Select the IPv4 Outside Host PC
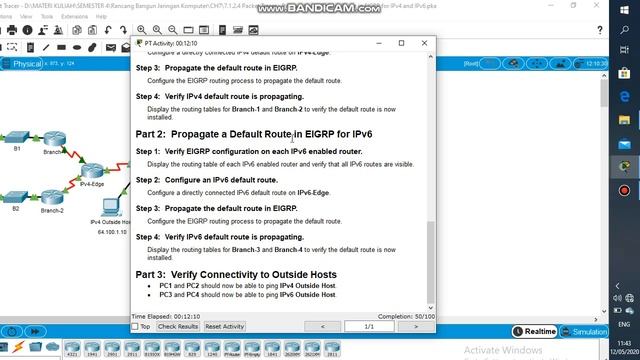Image resolution: width=640 pixels, height=360 pixels. tap(111, 207)
